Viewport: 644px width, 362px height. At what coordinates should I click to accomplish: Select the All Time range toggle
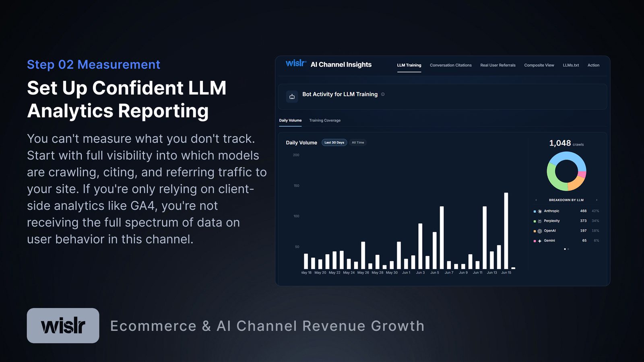coord(358,142)
